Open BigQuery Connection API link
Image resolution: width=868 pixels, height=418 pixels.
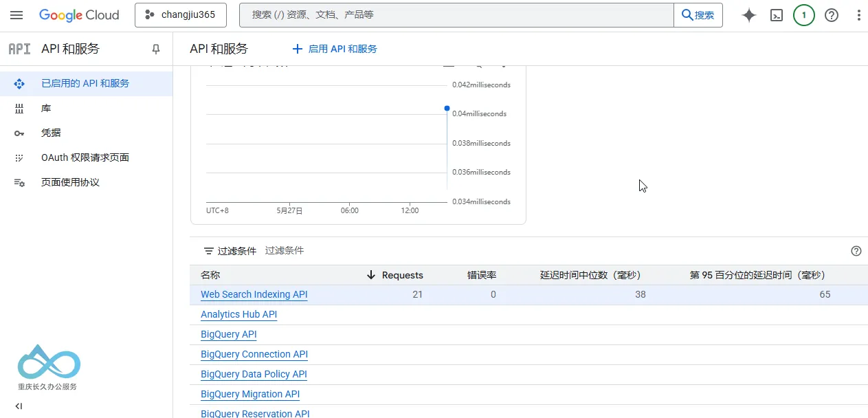click(254, 354)
